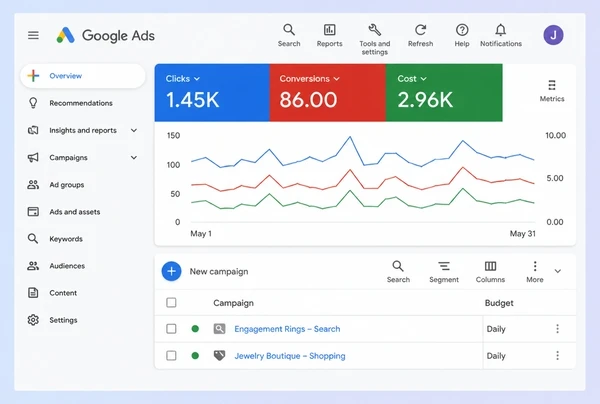The width and height of the screenshot is (600, 404).
Task: Click the Settings gear icon
Action: [x=33, y=320]
